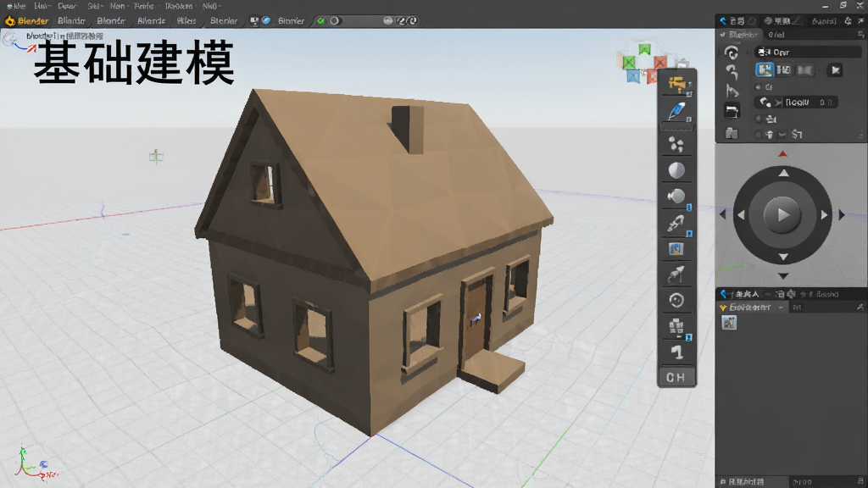Select the chimney on the house roof
868x488 pixels.
click(x=408, y=129)
